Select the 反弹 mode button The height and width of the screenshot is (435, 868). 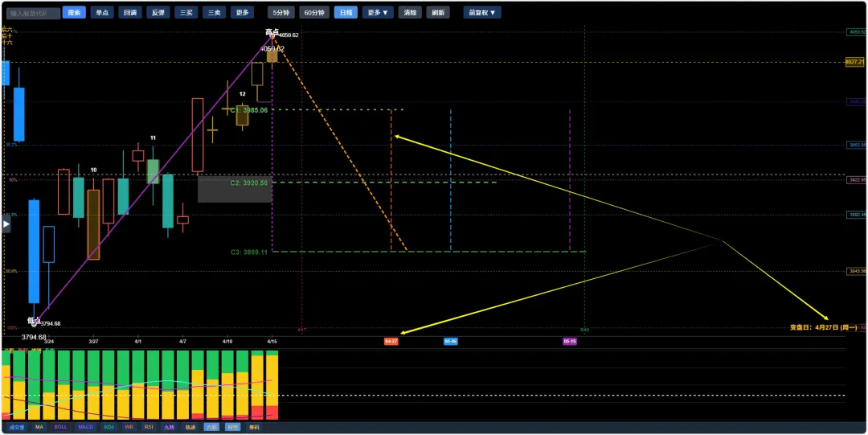coord(158,12)
